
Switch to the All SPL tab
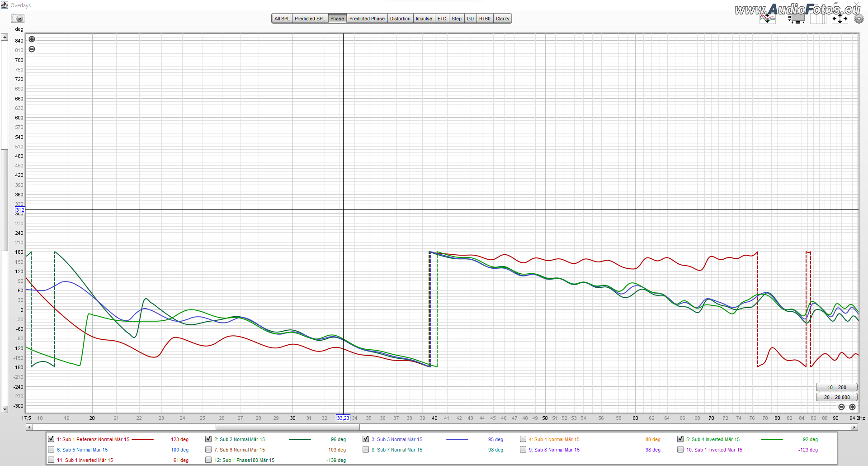click(282, 19)
